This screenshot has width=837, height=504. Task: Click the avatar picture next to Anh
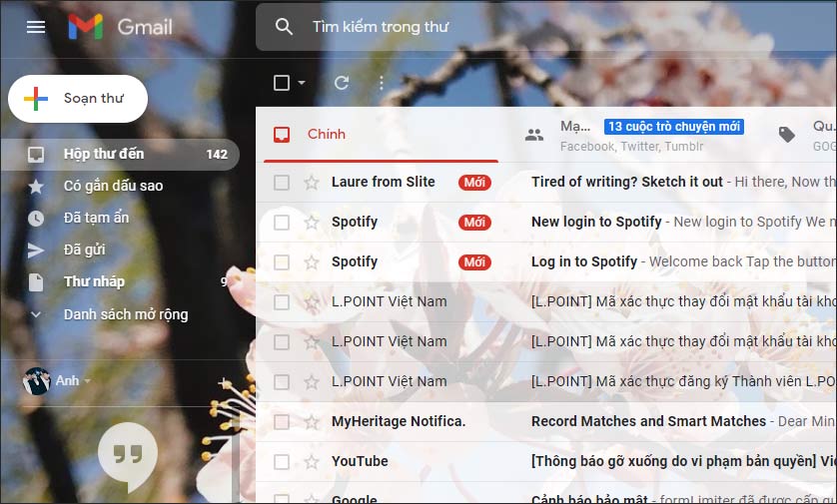point(36,381)
